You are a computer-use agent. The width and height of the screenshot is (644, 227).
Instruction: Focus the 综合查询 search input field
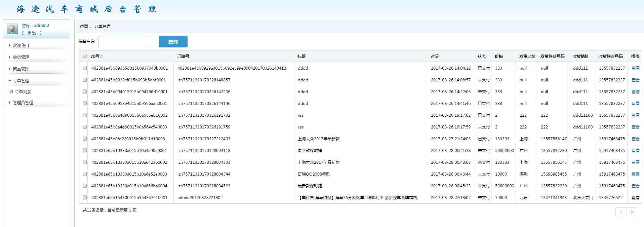tap(123, 41)
